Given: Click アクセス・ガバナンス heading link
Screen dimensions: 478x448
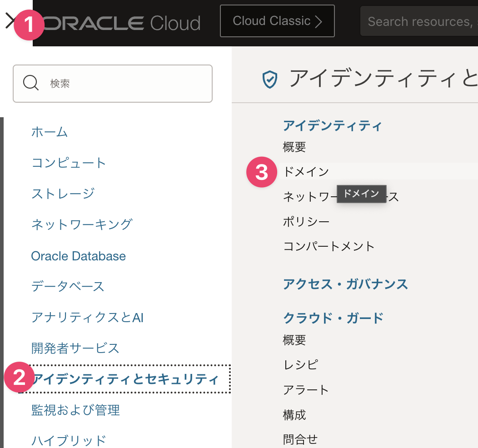Looking at the screenshot, I should click(345, 284).
